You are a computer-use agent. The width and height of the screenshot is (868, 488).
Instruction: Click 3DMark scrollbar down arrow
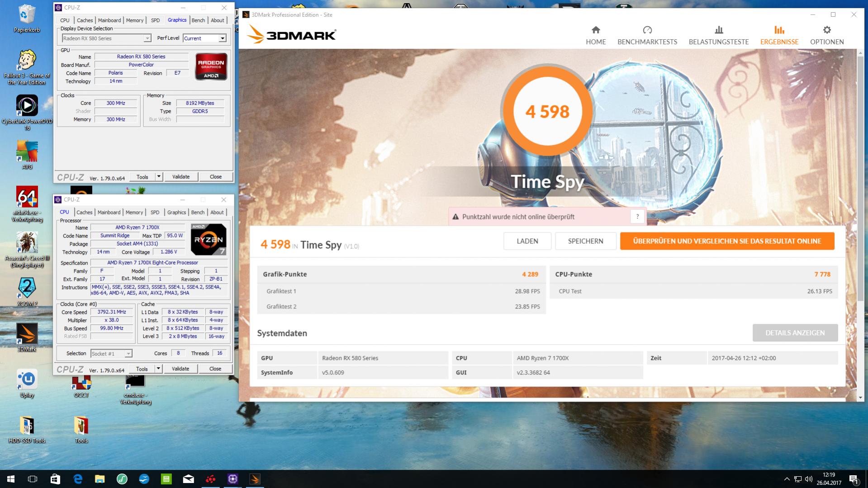(860, 398)
